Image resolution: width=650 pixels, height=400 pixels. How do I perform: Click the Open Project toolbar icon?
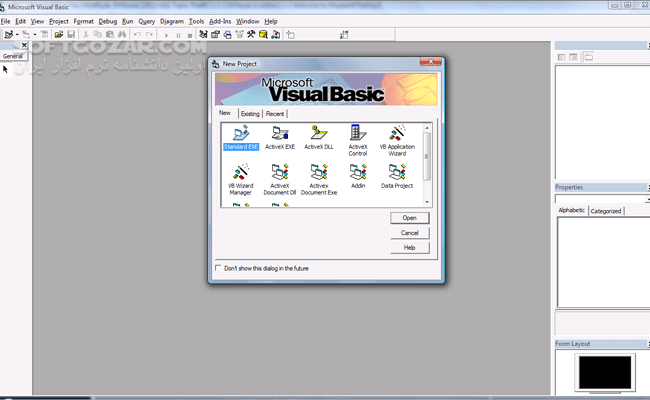(x=58, y=35)
